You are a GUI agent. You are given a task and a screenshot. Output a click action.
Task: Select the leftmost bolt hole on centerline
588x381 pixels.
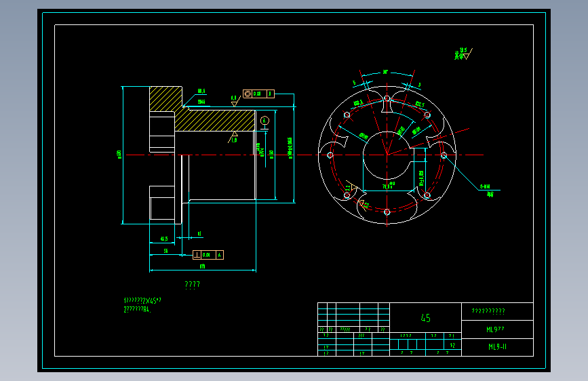click(330, 155)
